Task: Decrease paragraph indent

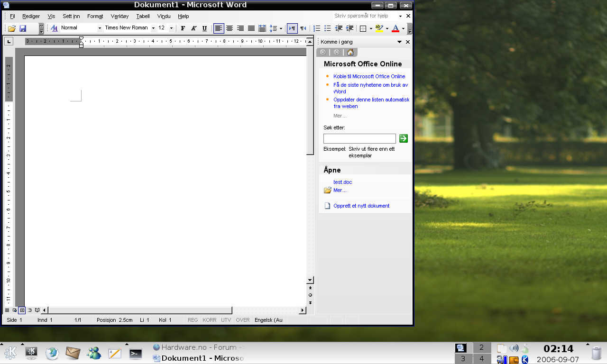Action: tap(339, 28)
